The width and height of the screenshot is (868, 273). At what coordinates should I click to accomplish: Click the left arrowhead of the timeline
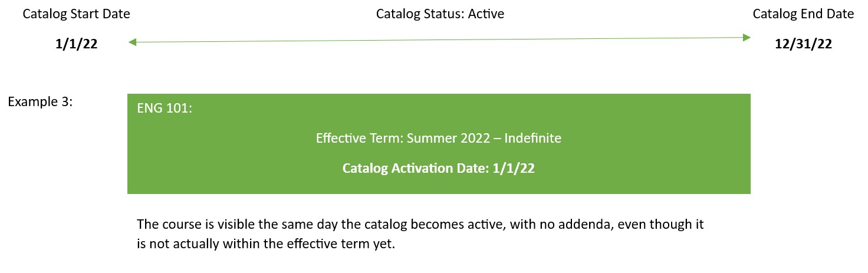132,42
